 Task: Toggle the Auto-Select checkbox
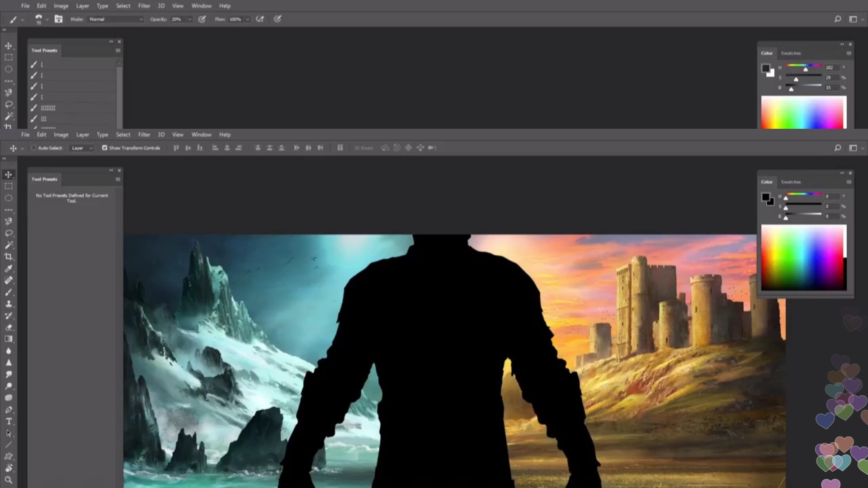click(x=33, y=148)
